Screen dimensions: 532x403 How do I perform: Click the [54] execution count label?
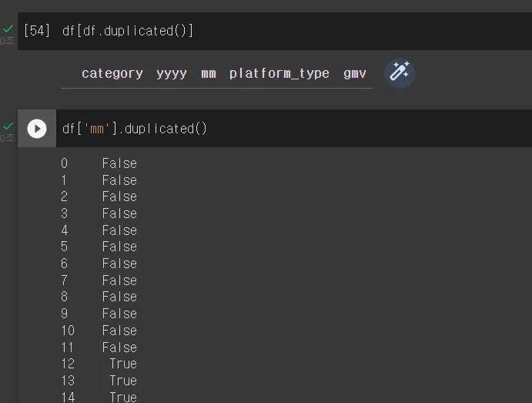tap(37, 31)
